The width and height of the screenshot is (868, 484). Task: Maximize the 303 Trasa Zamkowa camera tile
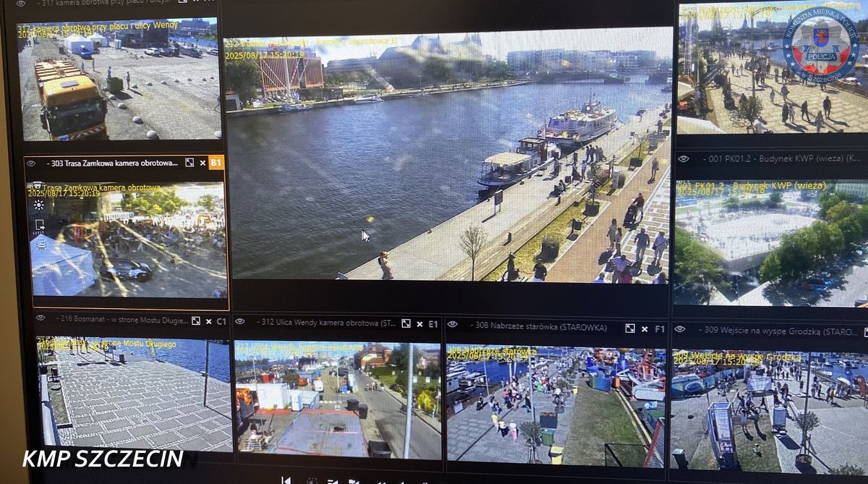click(190, 163)
